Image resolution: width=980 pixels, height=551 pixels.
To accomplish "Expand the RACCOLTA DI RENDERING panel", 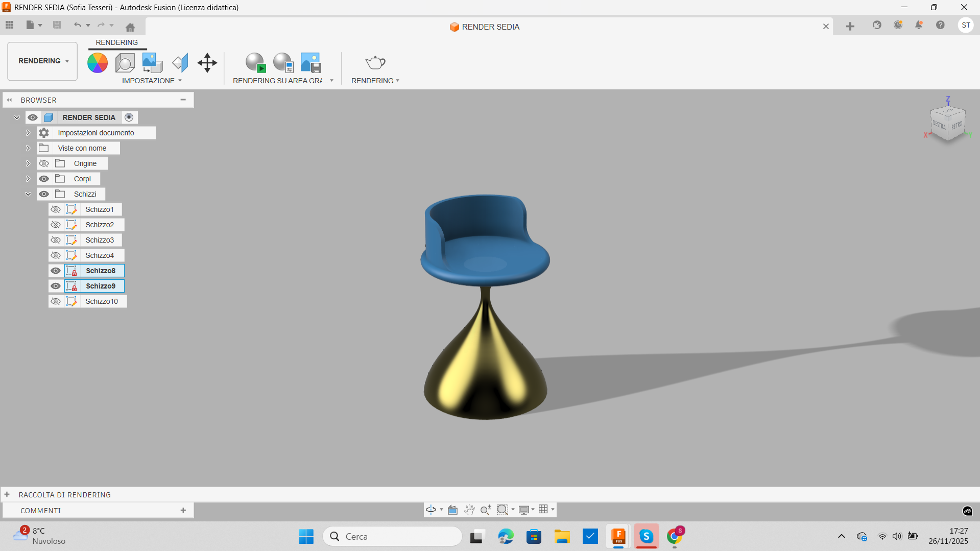I will tap(7, 494).
